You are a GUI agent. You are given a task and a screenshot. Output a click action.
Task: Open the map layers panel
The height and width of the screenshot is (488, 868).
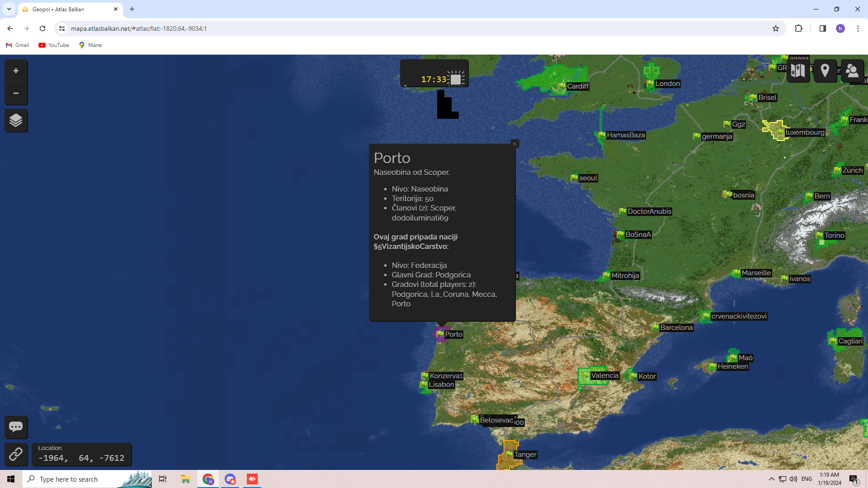pyautogui.click(x=16, y=121)
